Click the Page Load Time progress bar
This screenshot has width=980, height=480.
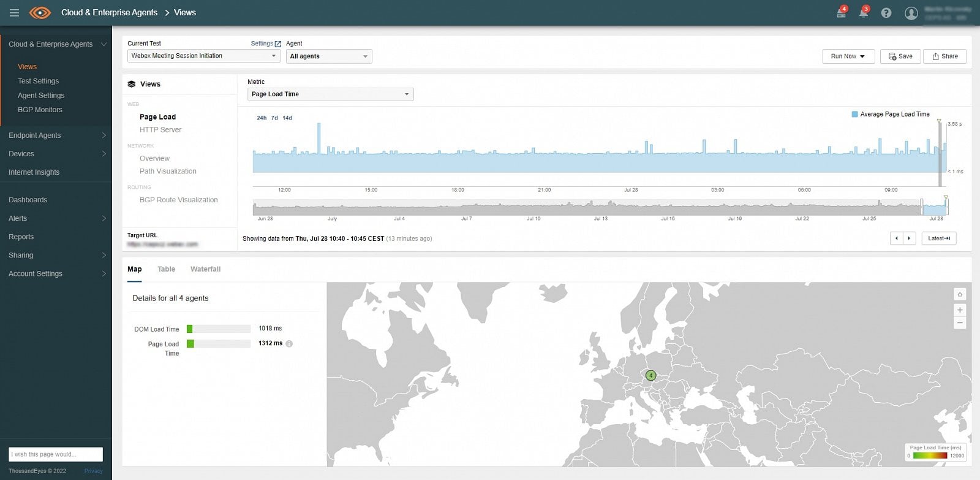click(219, 344)
